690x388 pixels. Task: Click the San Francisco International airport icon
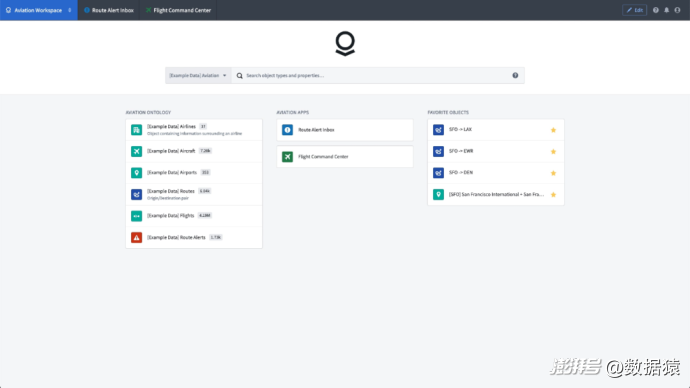[438, 194]
